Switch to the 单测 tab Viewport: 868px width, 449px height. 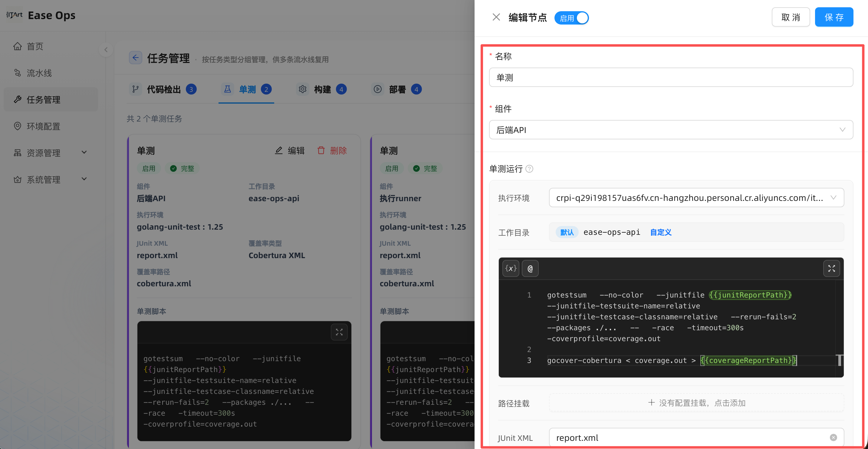[x=246, y=89]
